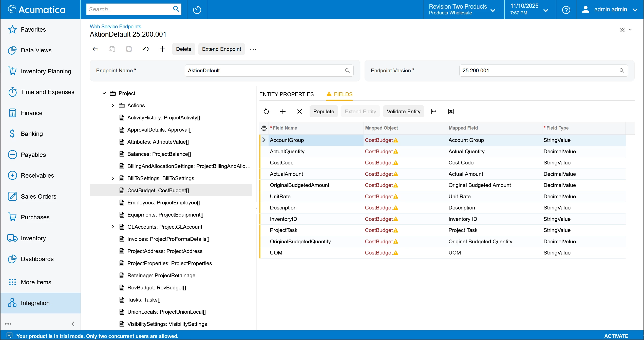The image size is (644, 340).
Task: Switch to the Entity Properties tab
Action: pos(286,94)
